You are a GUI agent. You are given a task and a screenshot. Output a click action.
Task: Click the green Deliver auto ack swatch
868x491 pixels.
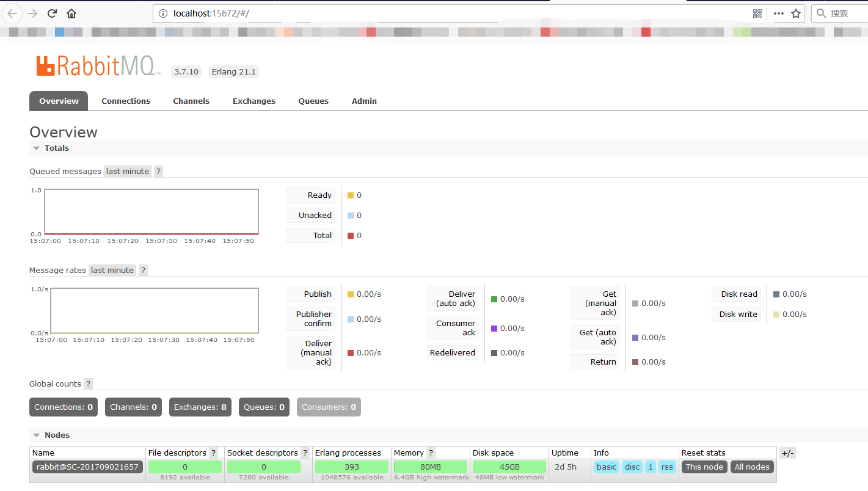coord(494,299)
